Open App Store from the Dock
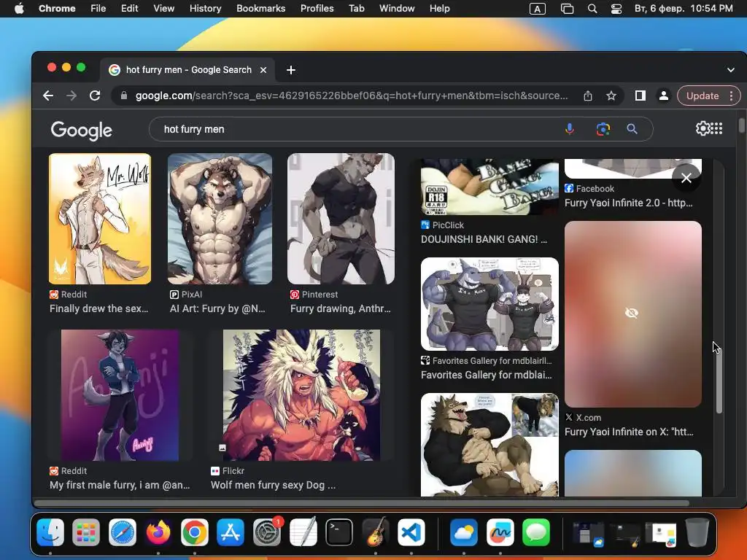Viewport: 747px width, 560px height. coord(231,532)
